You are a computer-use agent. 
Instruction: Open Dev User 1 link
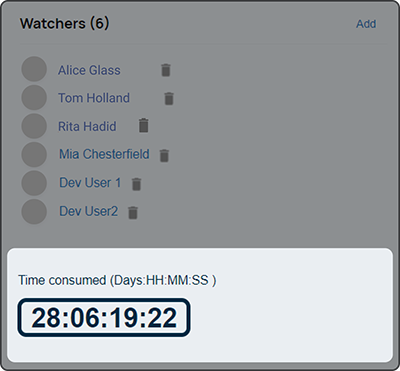coord(90,183)
